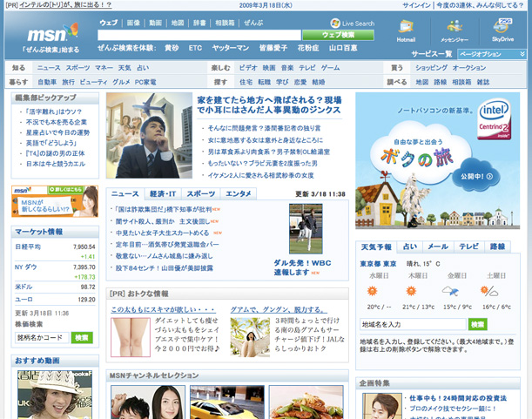Focus the 銘柄名かコード stock input
Screen dimensions: 532x419
point(42,338)
